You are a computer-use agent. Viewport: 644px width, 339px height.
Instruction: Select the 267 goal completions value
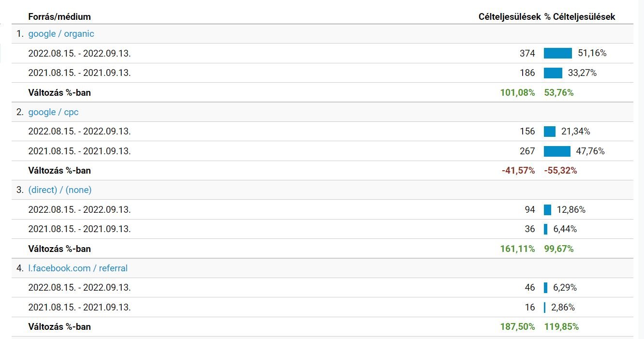point(527,151)
